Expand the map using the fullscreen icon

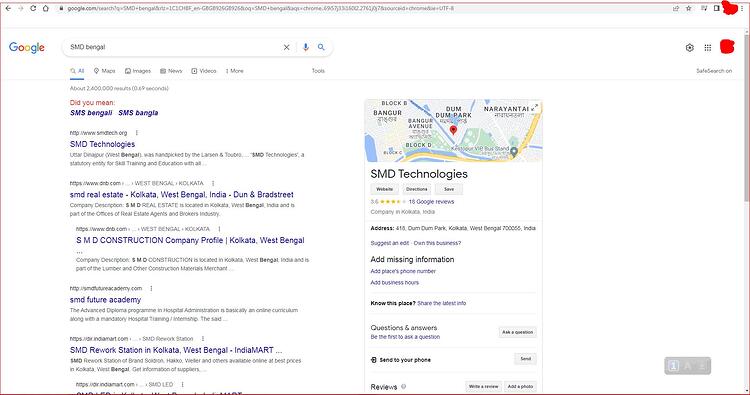click(x=535, y=107)
